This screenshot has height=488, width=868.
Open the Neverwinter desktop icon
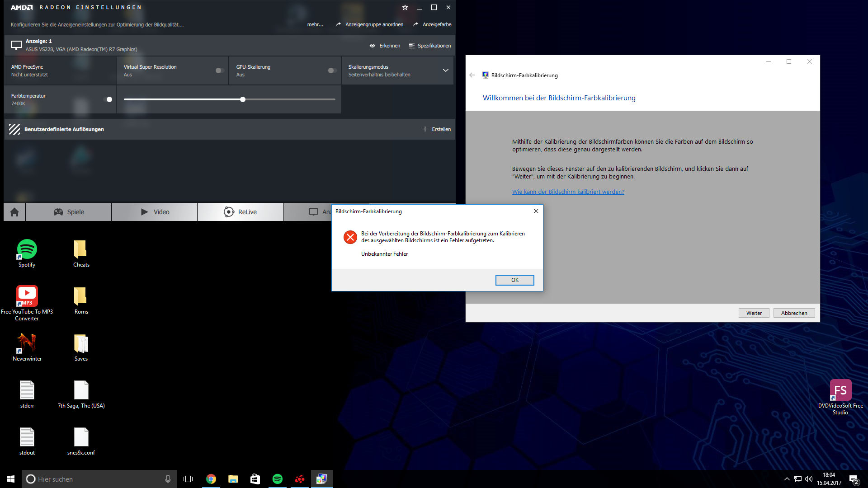[x=27, y=343]
